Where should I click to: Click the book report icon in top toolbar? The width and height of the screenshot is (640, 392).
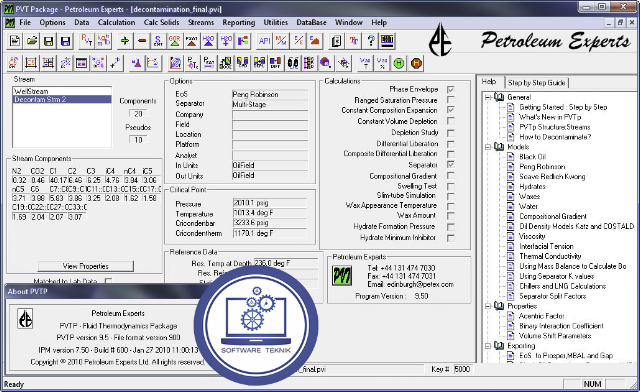point(336,41)
